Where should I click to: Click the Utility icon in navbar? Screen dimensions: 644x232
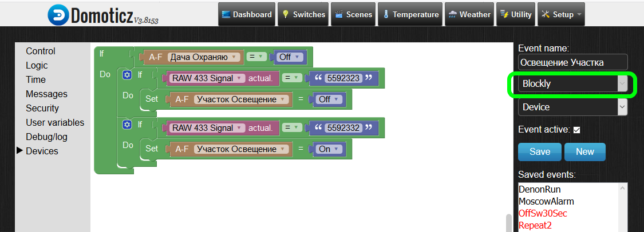pyautogui.click(x=504, y=14)
